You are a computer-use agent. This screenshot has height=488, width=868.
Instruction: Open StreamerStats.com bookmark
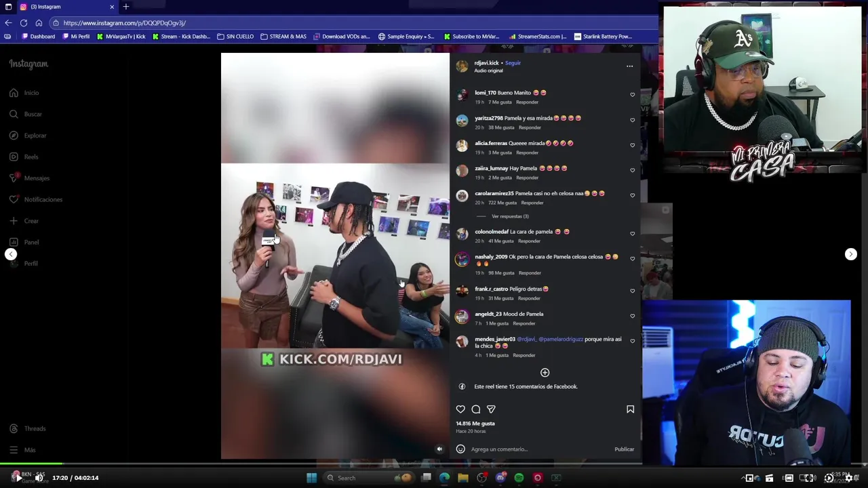coord(538,37)
